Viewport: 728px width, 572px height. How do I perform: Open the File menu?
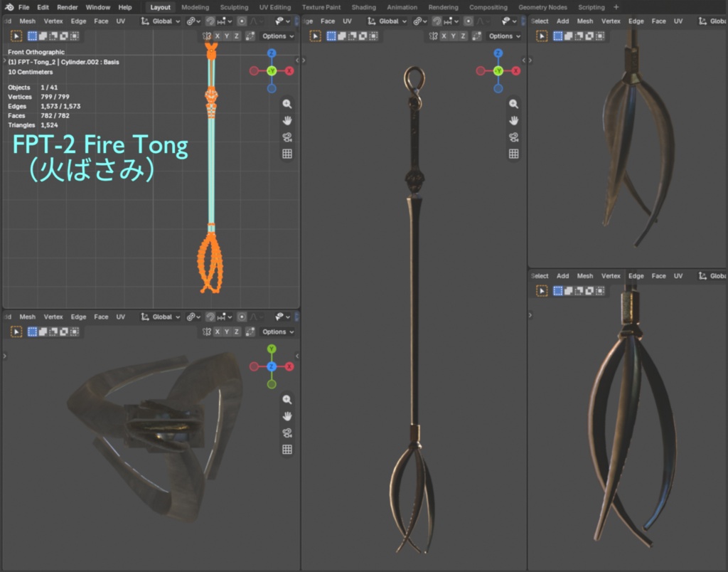click(x=23, y=7)
